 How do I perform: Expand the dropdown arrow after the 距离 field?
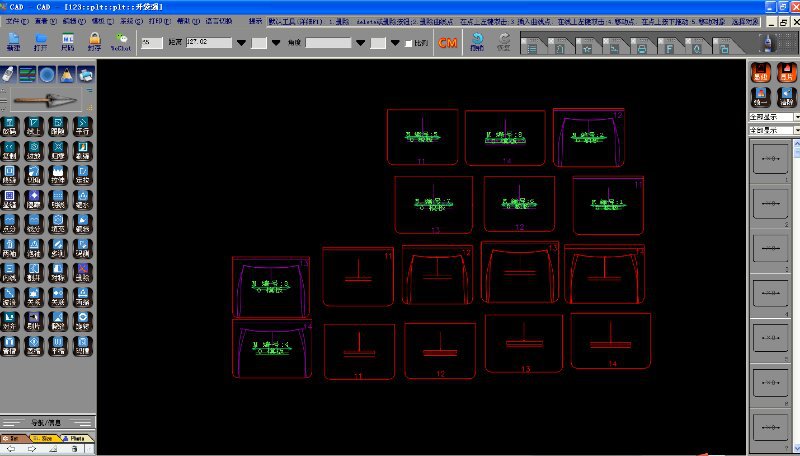click(241, 43)
